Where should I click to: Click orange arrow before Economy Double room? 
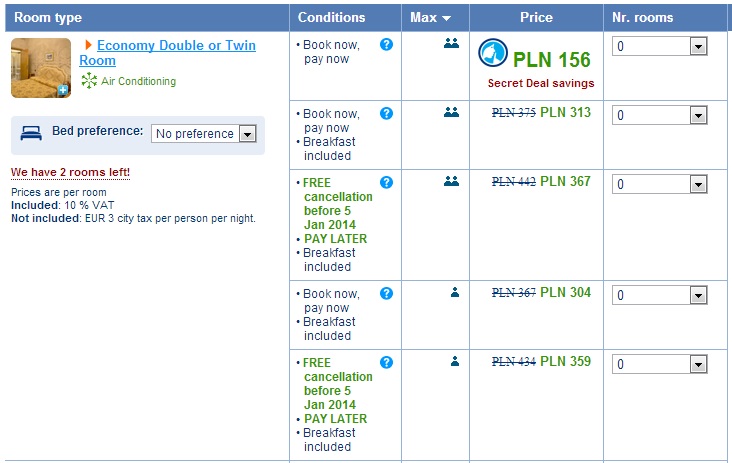coord(88,45)
